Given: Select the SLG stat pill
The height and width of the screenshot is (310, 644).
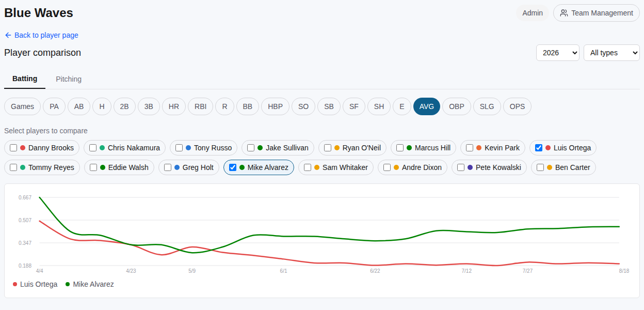Looking at the screenshot, I should pos(487,106).
